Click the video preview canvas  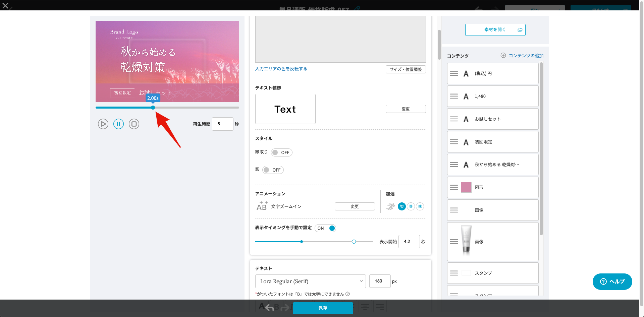(x=167, y=61)
